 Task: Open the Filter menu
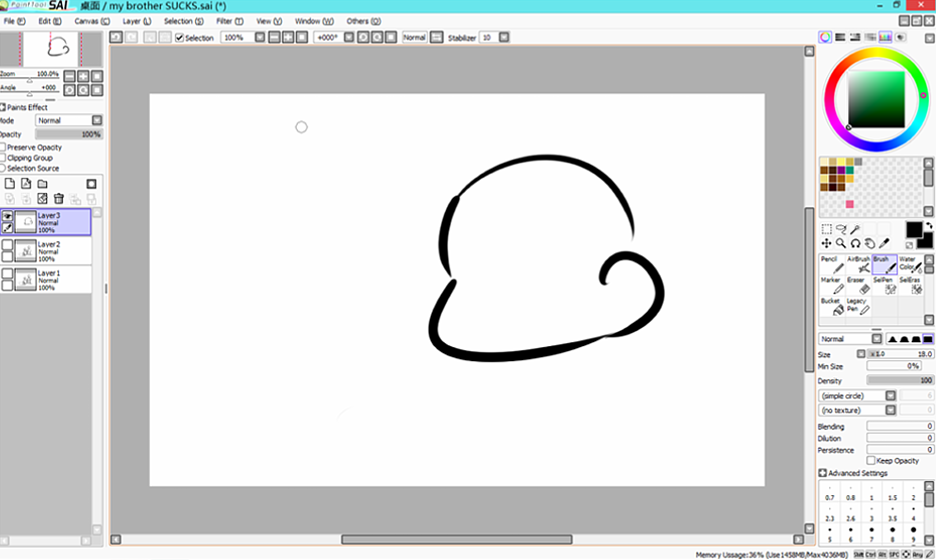(229, 20)
